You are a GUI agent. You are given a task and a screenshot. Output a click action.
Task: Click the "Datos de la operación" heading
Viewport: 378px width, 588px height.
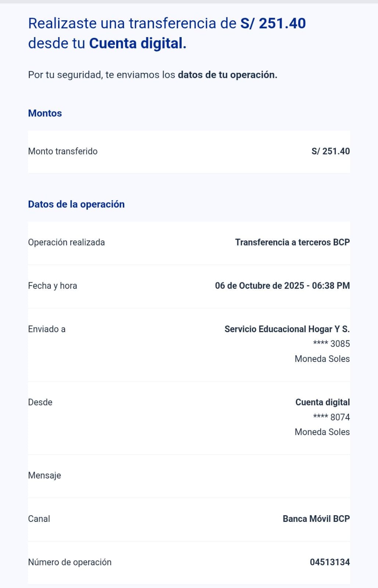pyautogui.click(x=76, y=204)
